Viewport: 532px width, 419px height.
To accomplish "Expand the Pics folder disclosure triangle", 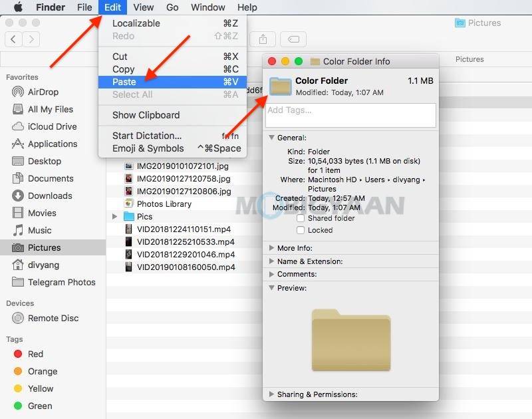I will tap(115, 217).
